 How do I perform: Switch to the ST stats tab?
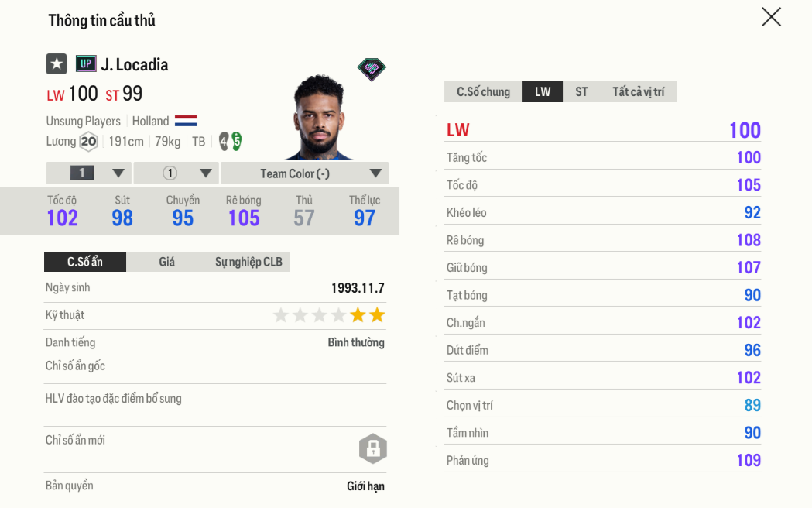(x=581, y=91)
